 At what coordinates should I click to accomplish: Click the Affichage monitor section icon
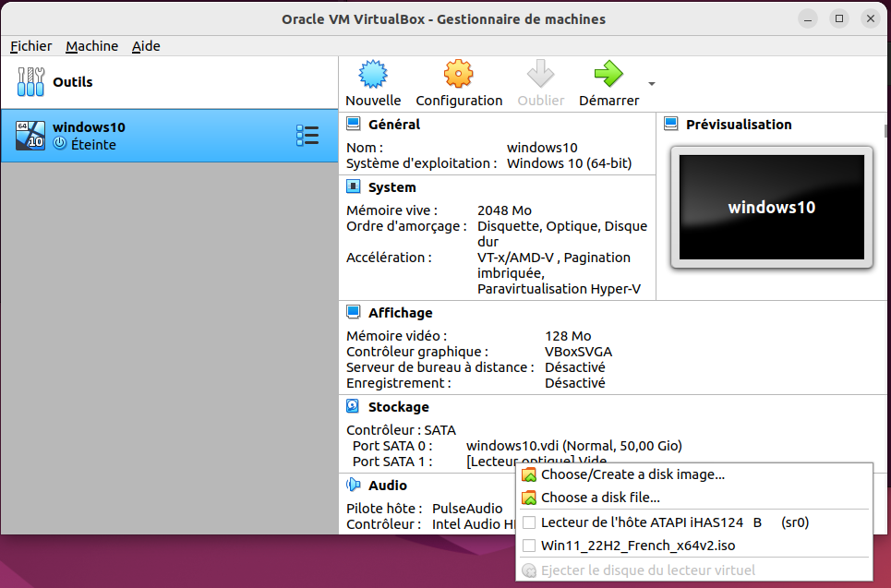pyautogui.click(x=354, y=312)
